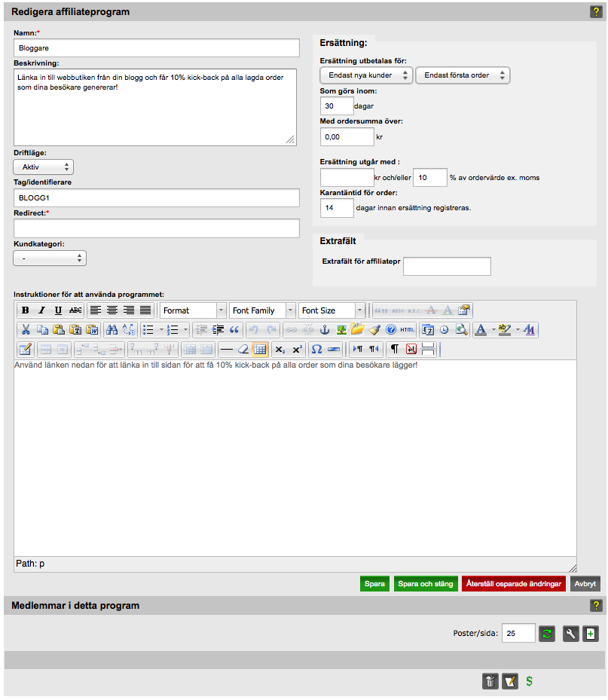Screen dimensions: 608x700
Task: Refresh the members list with the green icon
Action: (x=547, y=633)
